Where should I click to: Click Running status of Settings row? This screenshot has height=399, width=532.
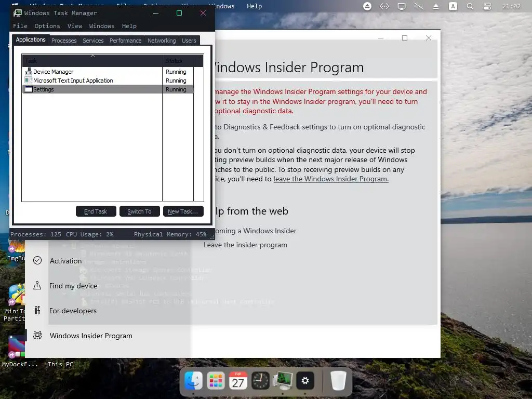[176, 89]
